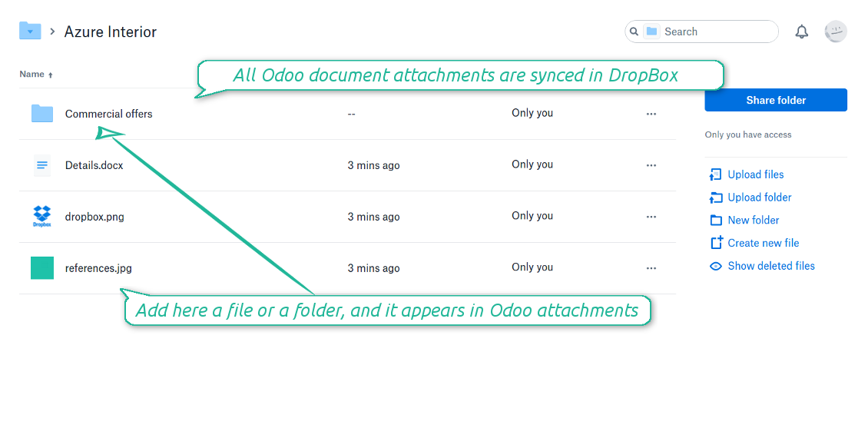
Task: Click 3 mins ago for Details.docx
Action: (x=373, y=166)
